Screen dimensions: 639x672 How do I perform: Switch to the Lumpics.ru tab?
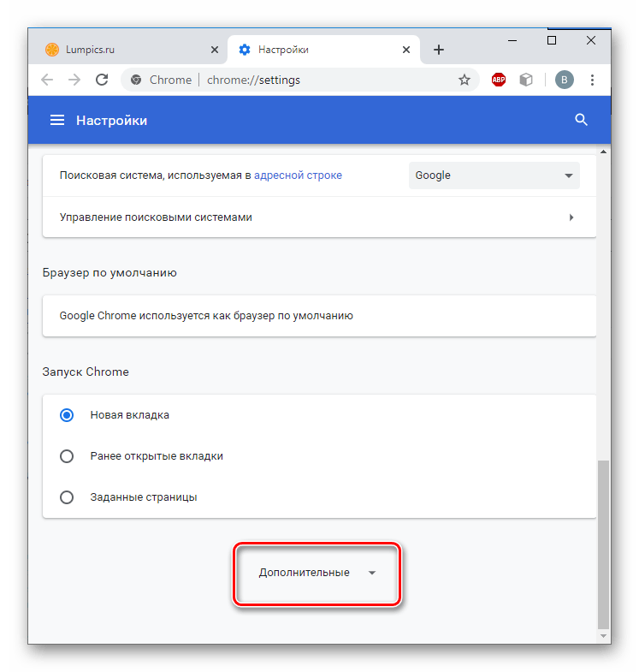(x=127, y=50)
